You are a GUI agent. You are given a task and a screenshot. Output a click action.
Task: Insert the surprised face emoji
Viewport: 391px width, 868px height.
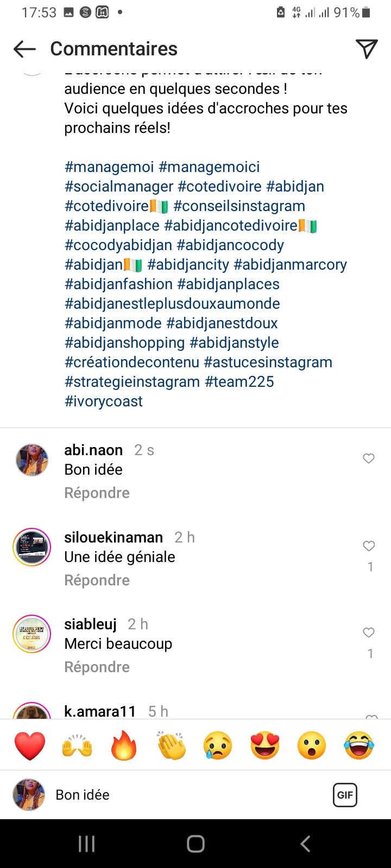(312, 745)
